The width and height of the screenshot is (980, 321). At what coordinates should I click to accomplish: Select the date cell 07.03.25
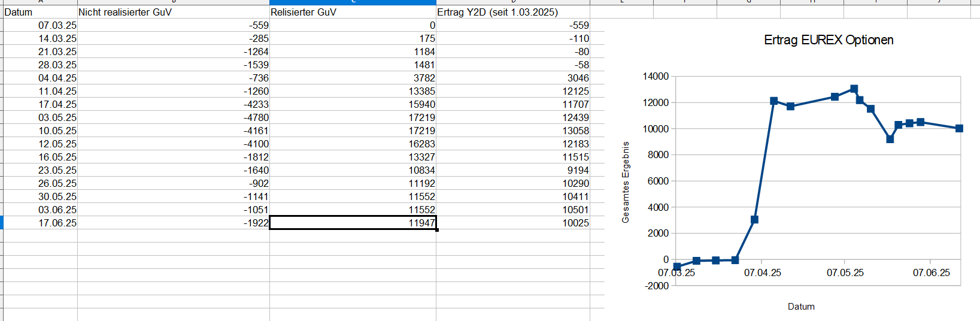pos(57,25)
